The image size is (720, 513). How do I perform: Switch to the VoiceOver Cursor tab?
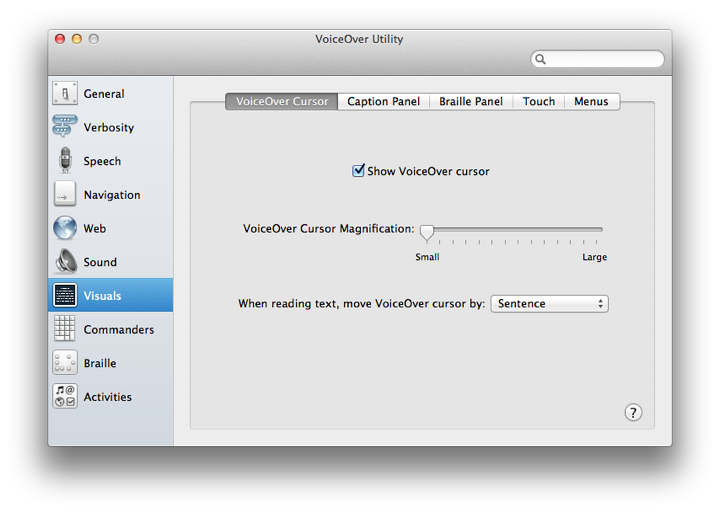coord(281,101)
